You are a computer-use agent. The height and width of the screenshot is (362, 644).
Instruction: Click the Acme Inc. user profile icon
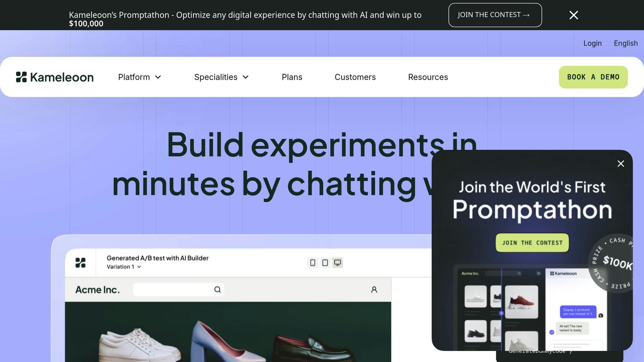[374, 289]
